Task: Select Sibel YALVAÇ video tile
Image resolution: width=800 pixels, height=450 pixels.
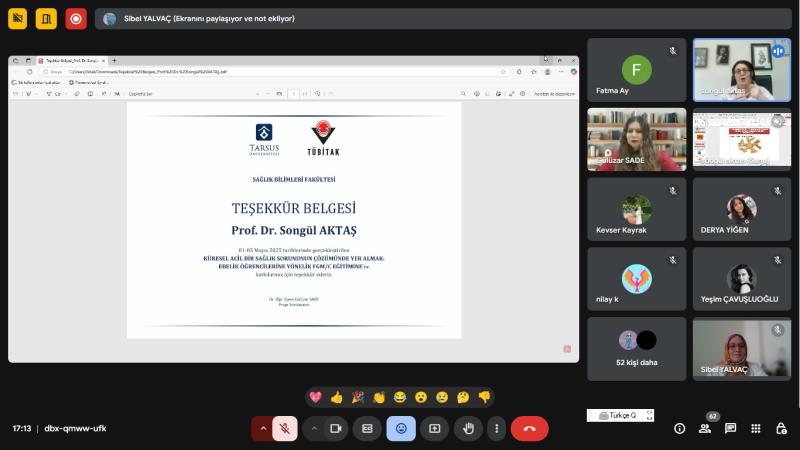Action: tap(741, 348)
